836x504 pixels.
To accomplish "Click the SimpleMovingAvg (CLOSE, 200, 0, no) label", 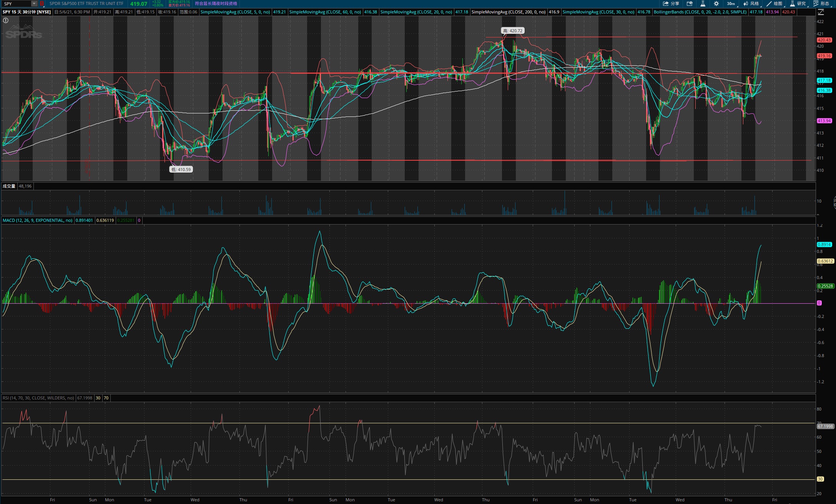I will click(508, 12).
